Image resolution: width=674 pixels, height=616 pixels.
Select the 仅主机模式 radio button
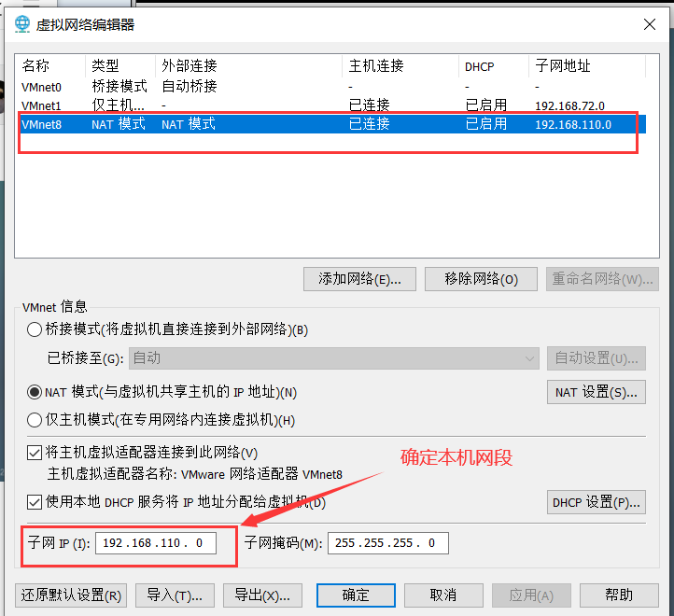35,420
